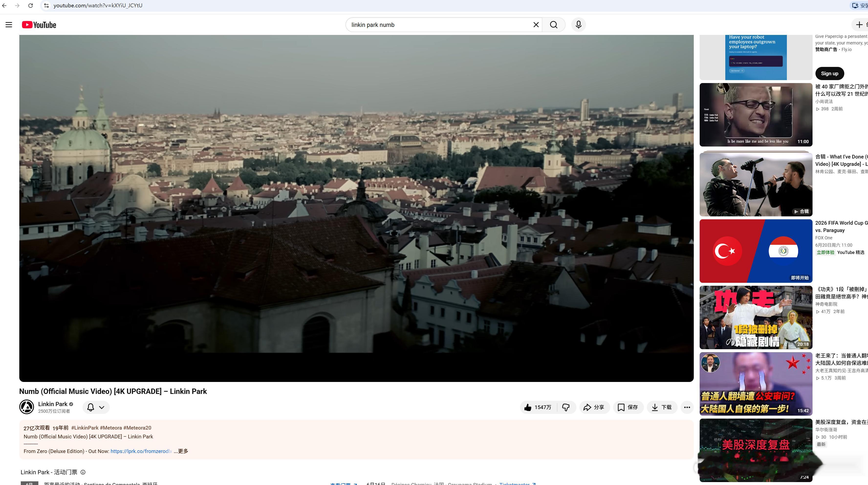Image resolution: width=868 pixels, height=485 pixels.
Task: Click the address bar URL
Action: [x=98, y=5]
